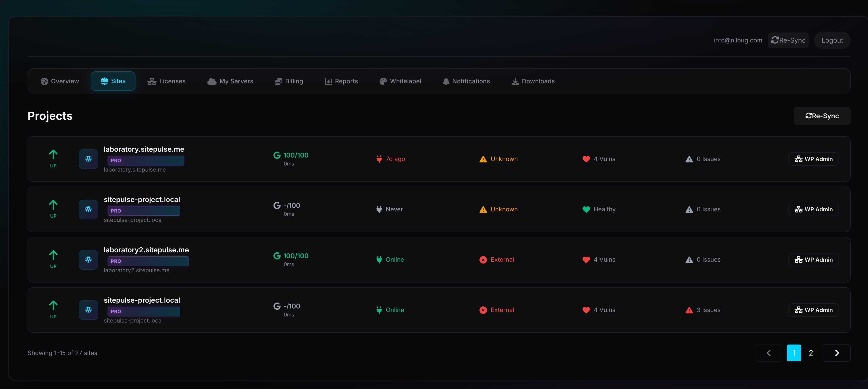Open WP Admin for laboratory.sitepulse.me
This screenshot has height=389, width=868.
tap(813, 159)
